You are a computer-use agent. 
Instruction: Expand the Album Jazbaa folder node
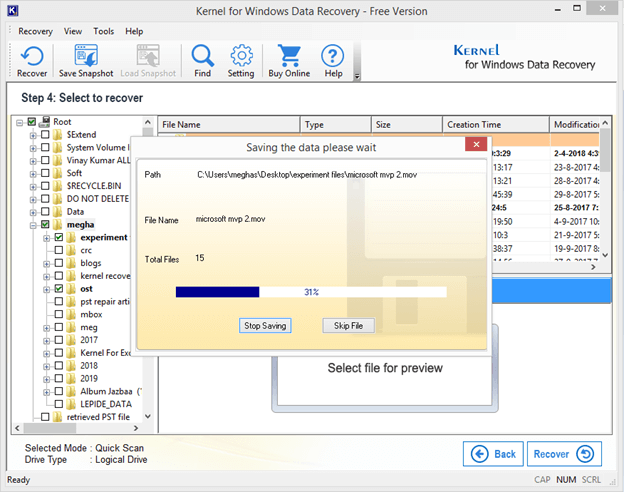[x=47, y=392]
